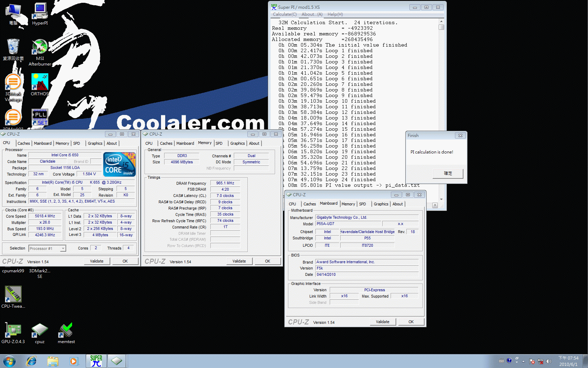Viewport: 588px width, 368px height.
Task: Launch the memtest desktop shortcut
Action: (x=66, y=333)
